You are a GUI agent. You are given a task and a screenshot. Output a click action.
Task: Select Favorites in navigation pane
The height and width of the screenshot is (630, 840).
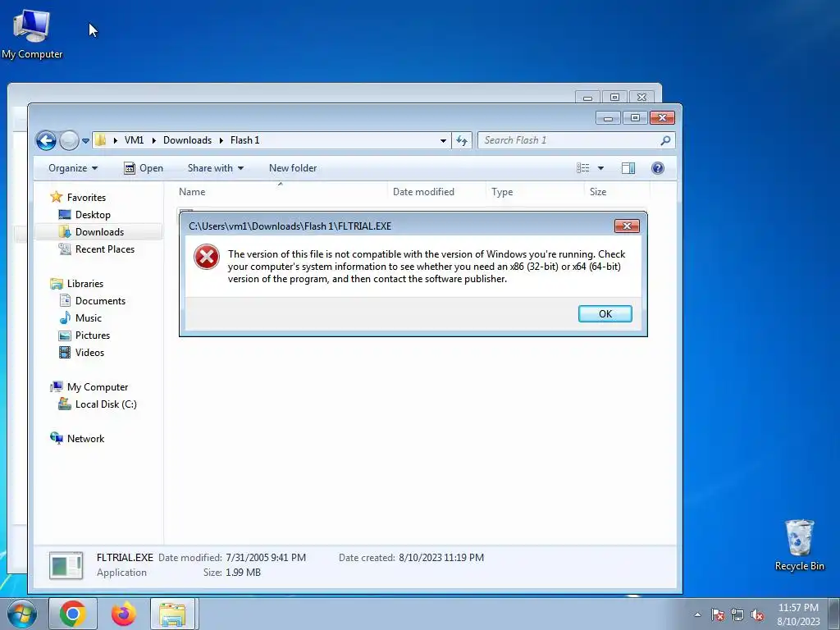click(x=86, y=198)
